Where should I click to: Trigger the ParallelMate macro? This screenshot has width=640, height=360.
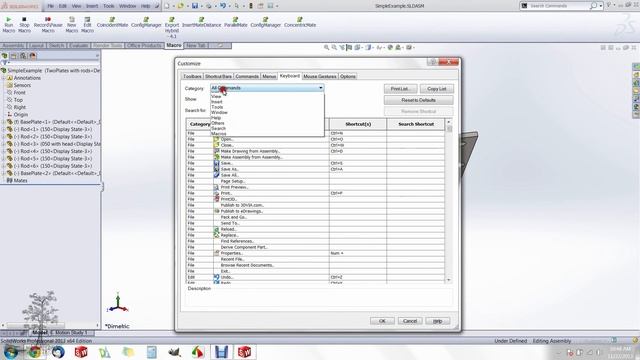pyautogui.click(x=236, y=22)
